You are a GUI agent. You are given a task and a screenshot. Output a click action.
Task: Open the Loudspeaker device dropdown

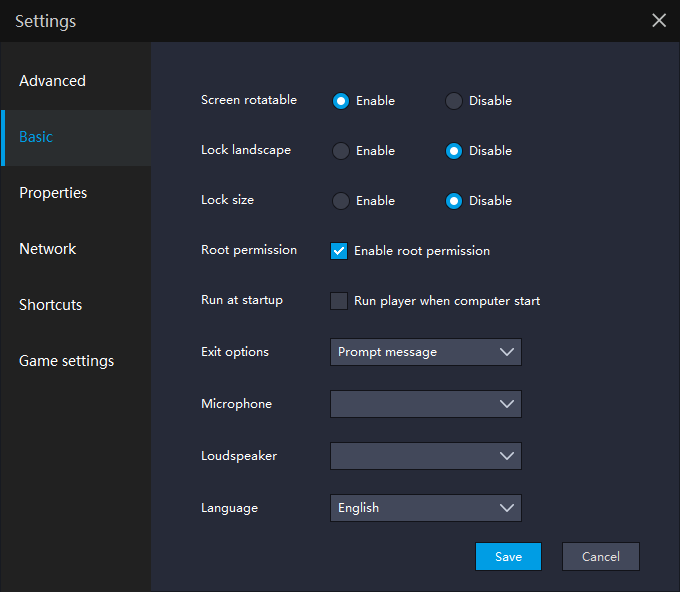[x=425, y=456]
